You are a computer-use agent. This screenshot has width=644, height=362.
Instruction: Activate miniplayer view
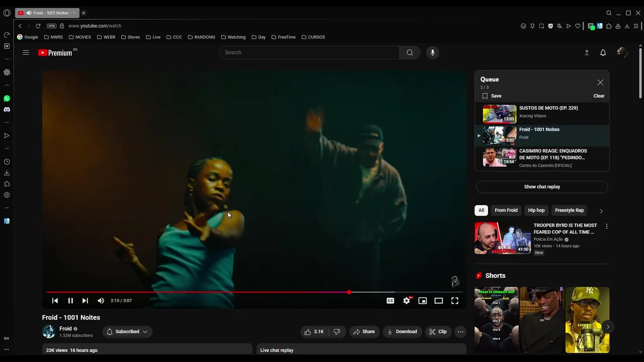coord(423,301)
